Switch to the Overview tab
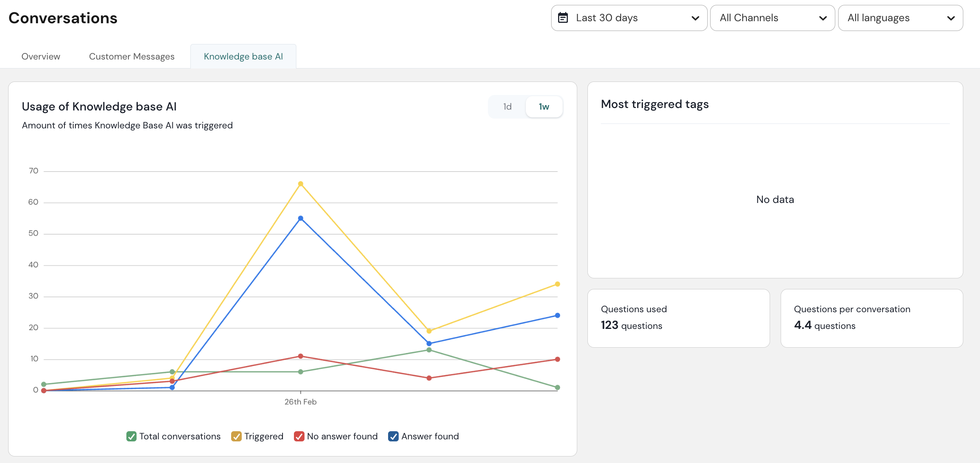Image resolution: width=980 pixels, height=463 pixels. coord(41,57)
